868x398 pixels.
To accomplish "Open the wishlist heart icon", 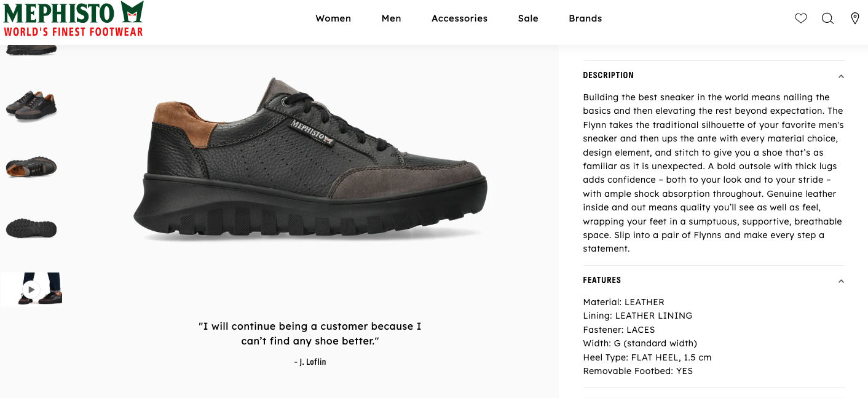I will pos(800,18).
